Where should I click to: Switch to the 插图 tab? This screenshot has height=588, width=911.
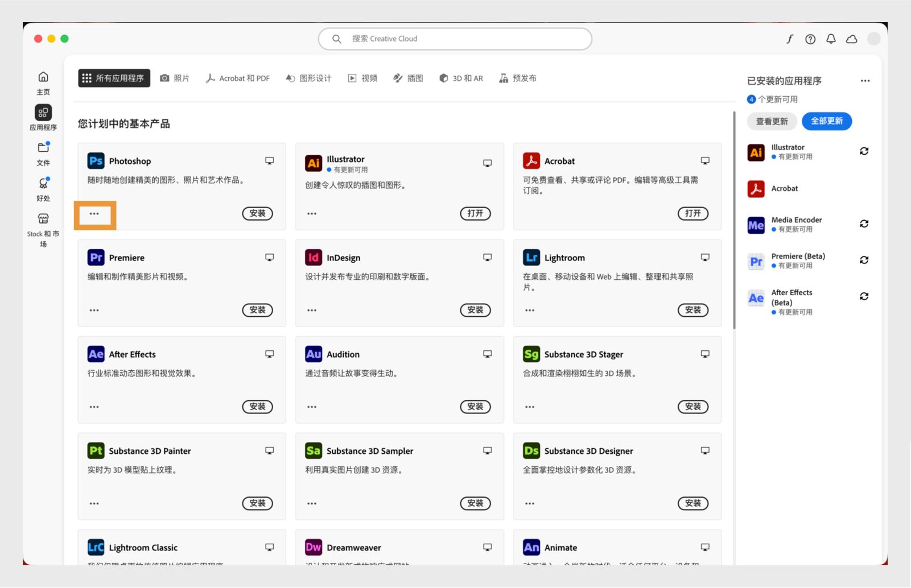[x=408, y=78]
